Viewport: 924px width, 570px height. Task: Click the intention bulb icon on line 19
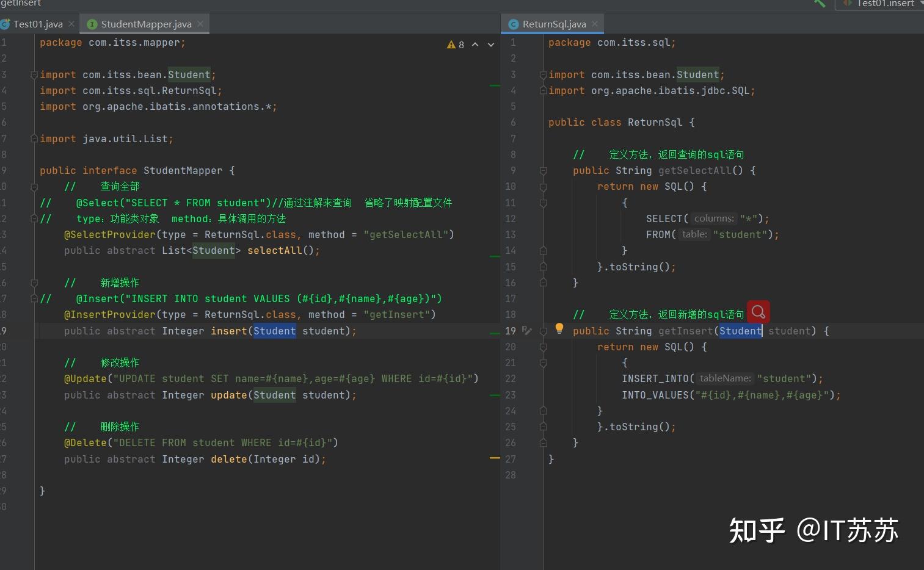pyautogui.click(x=559, y=328)
